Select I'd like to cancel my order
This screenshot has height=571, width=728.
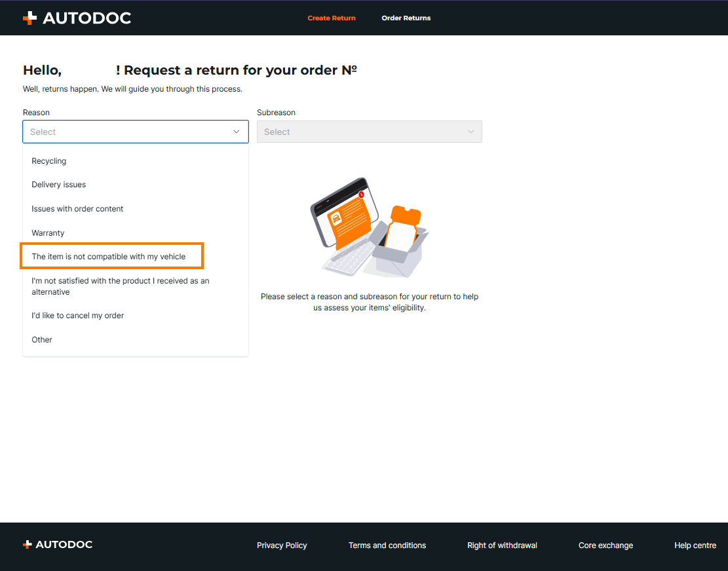click(x=78, y=316)
